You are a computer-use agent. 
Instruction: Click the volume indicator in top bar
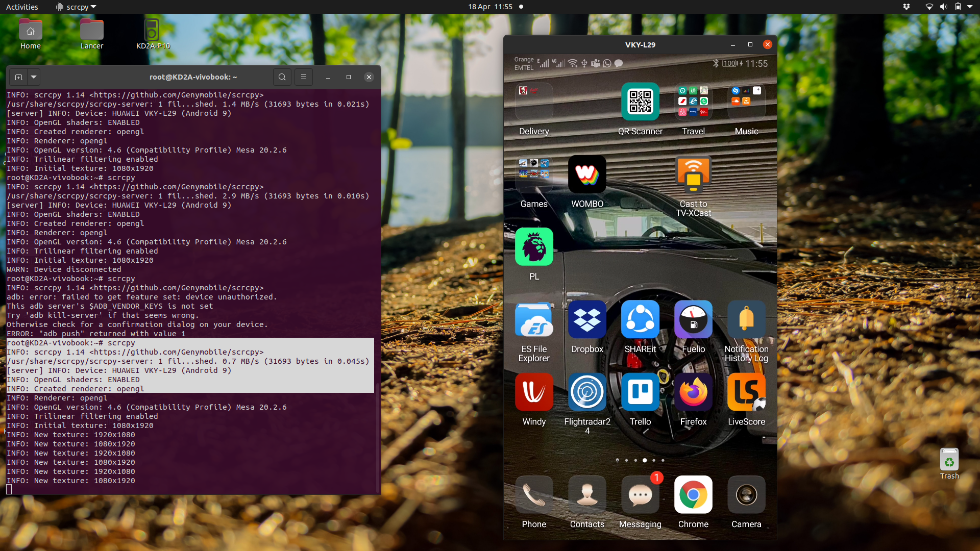point(943,7)
